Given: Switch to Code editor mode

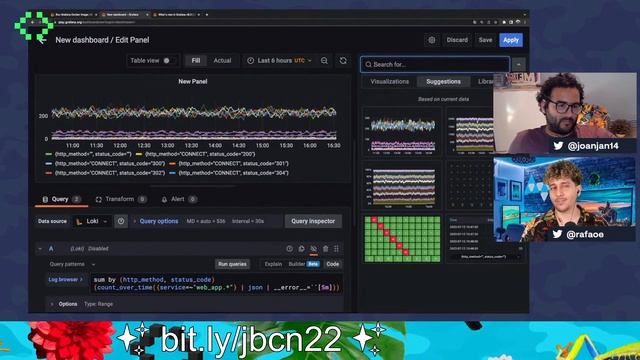Looking at the screenshot, I should pos(333,264).
